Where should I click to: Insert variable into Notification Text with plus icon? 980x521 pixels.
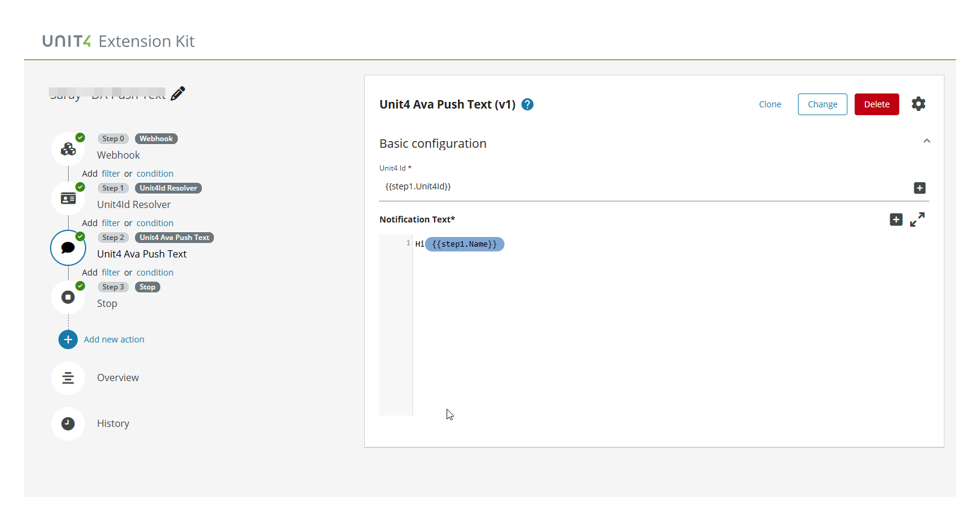coord(896,219)
